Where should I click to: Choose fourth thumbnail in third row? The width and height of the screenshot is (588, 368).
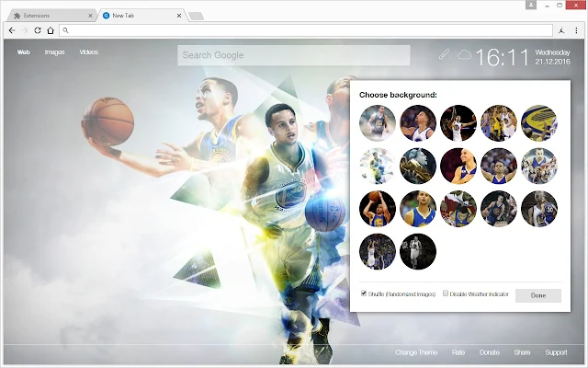pyautogui.click(x=499, y=209)
